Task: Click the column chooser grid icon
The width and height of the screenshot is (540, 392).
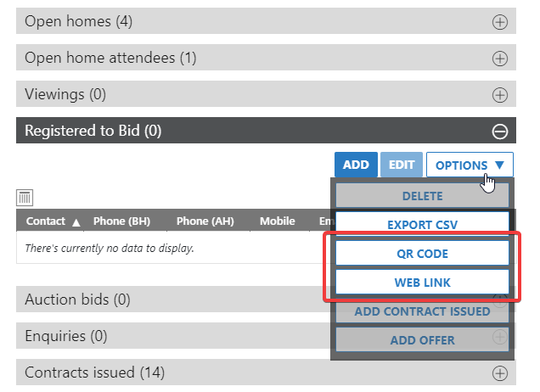Action: [x=25, y=198]
